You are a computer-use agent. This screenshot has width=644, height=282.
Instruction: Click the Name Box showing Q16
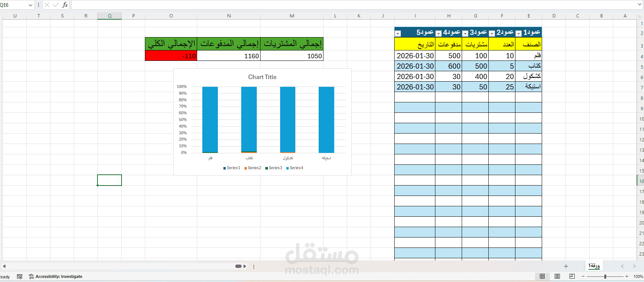pos(13,5)
